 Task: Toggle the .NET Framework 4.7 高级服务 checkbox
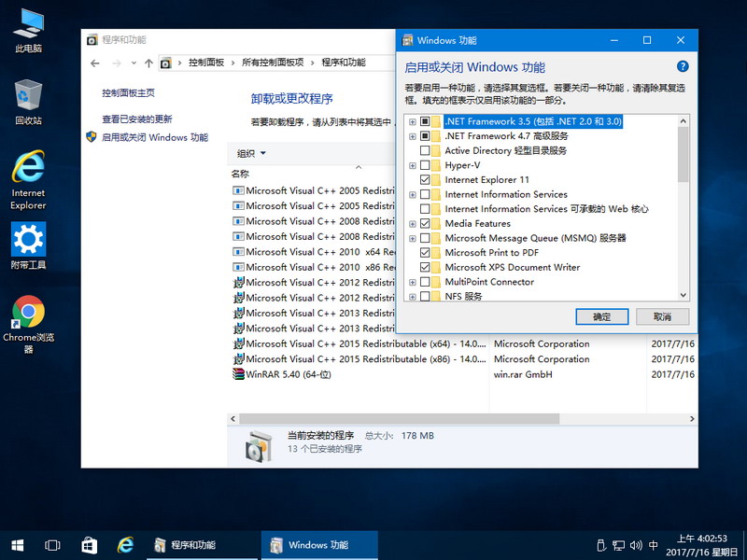(x=425, y=136)
